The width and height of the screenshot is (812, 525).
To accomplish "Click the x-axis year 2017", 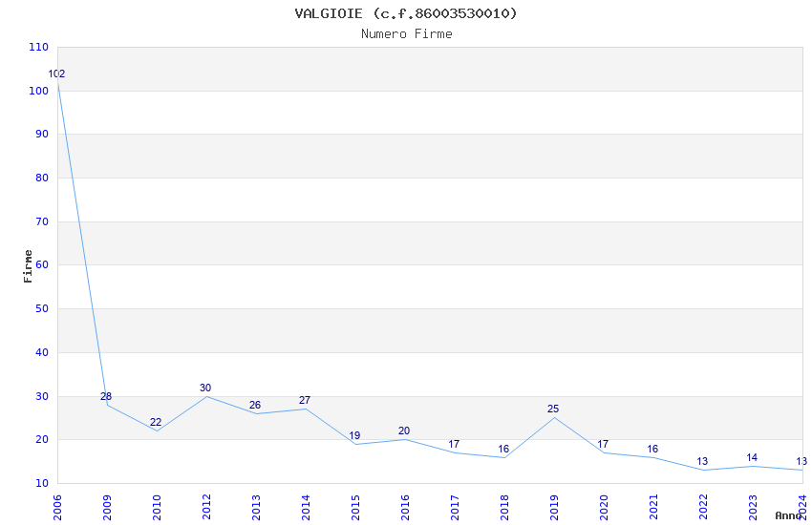I will (x=455, y=508).
